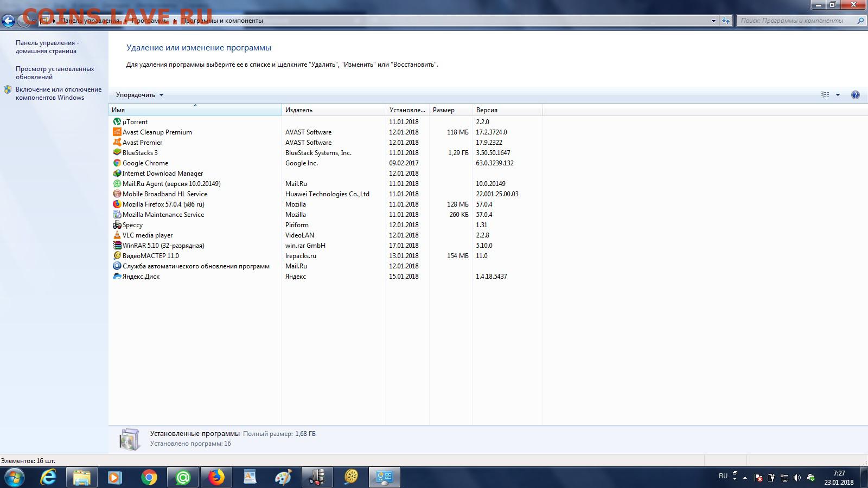The height and width of the screenshot is (488, 868).
Task: Click the search Программы и компоненты field
Action: 796,21
